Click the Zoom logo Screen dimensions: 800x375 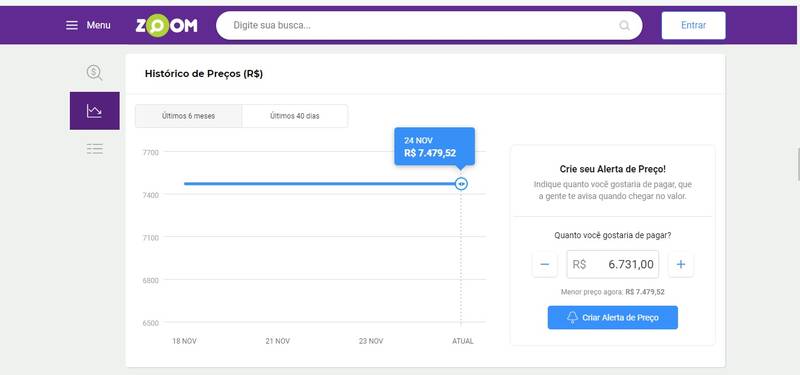166,26
